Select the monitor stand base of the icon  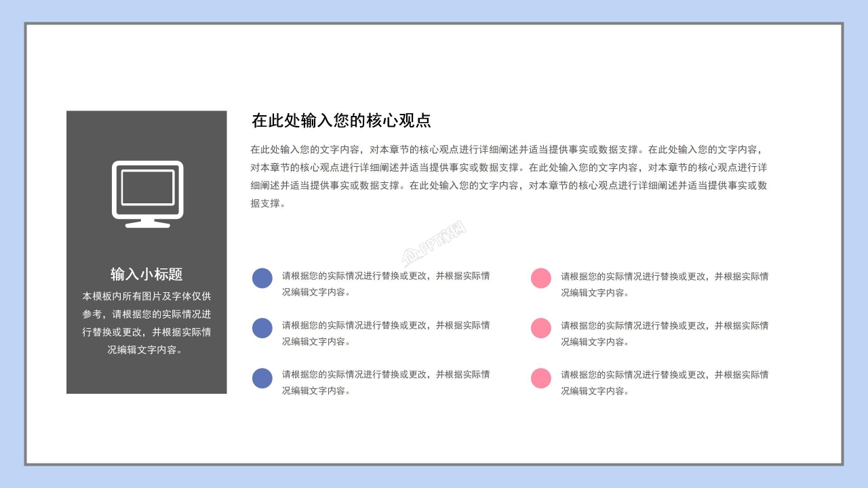[146, 224]
